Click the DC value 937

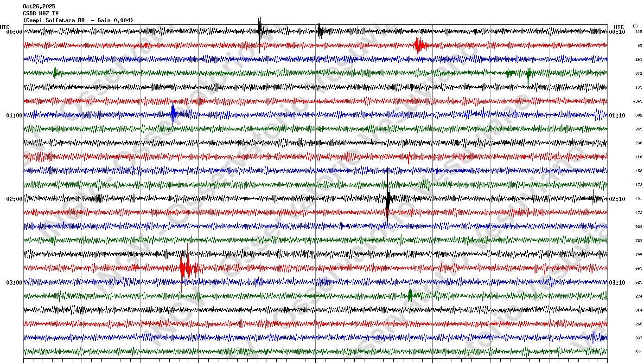638,338
